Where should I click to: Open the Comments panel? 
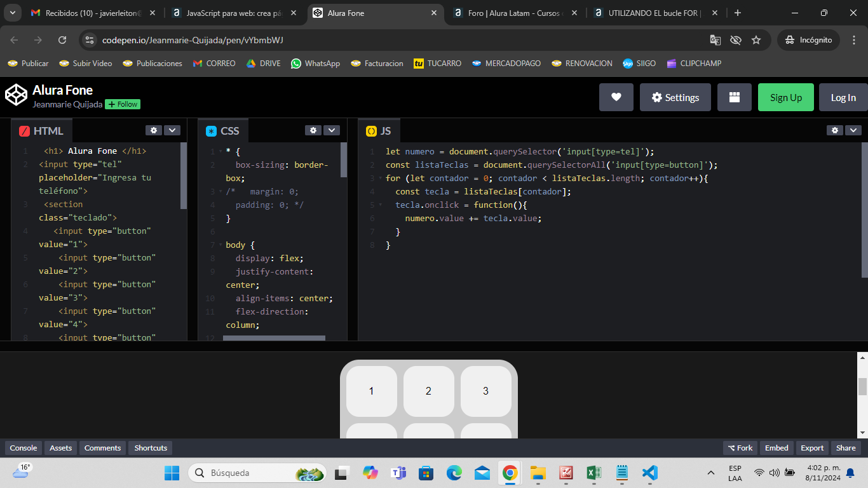(102, 448)
